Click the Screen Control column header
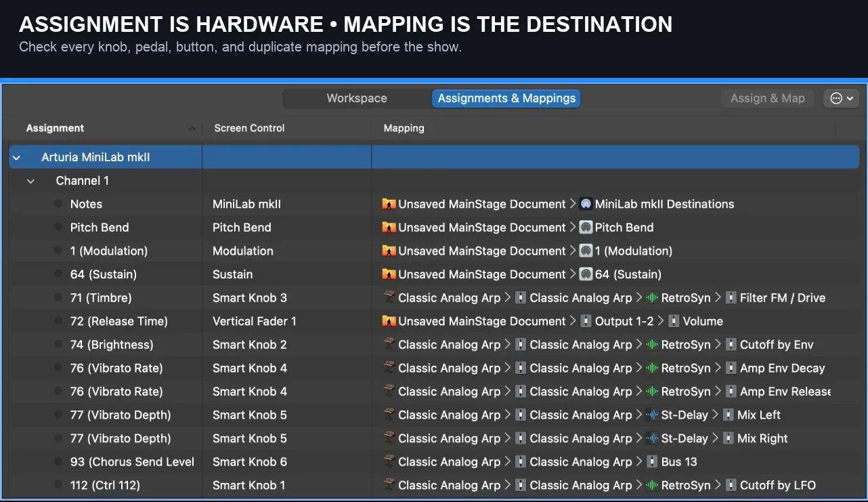Image resolution: width=868 pixels, height=502 pixels. (x=249, y=128)
